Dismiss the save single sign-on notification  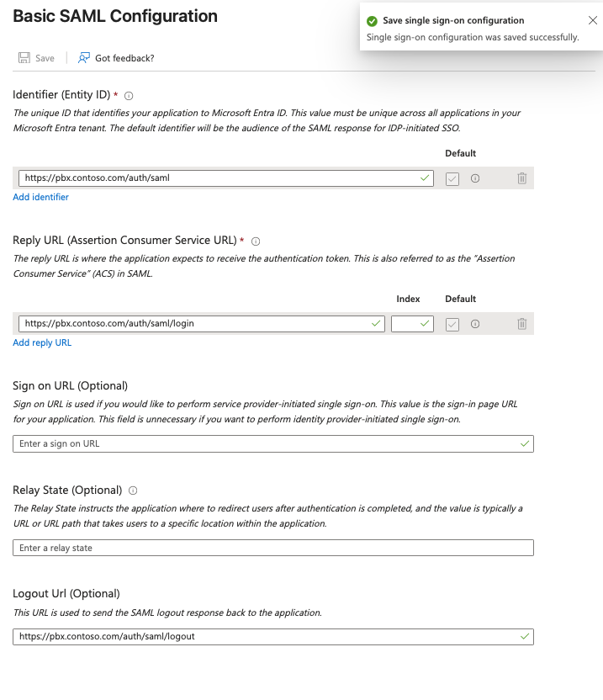(x=593, y=20)
